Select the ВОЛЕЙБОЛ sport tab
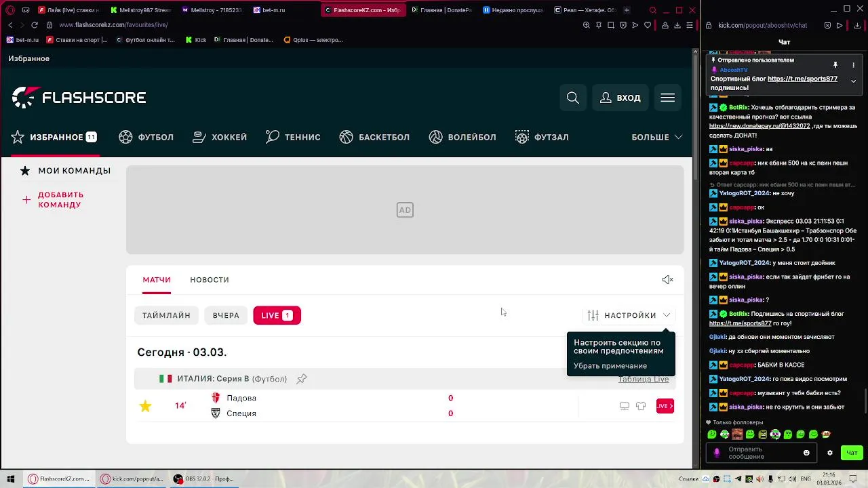Viewport: 868px width, 488px height. [462, 137]
